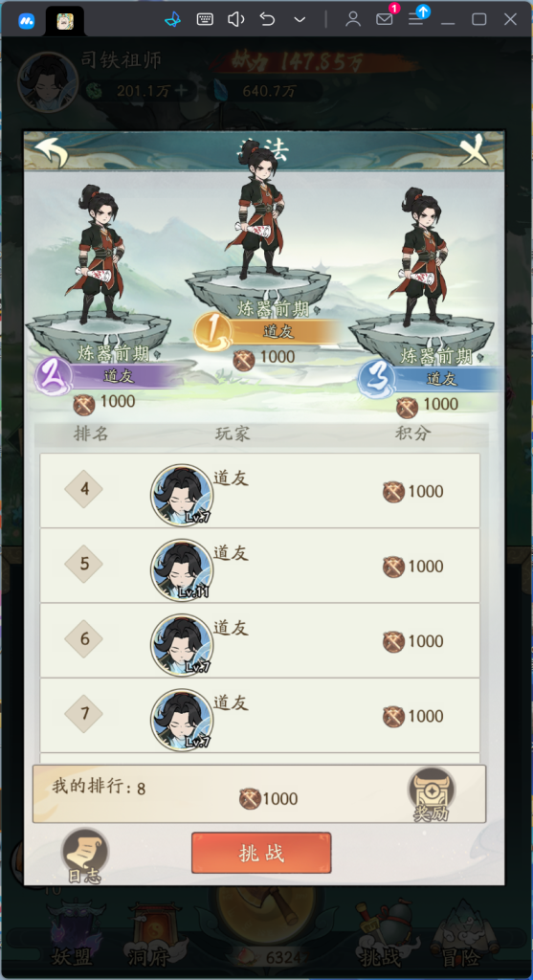Open the mail icon with notification badge
Image resolution: width=533 pixels, height=980 pixels.
pos(386,17)
